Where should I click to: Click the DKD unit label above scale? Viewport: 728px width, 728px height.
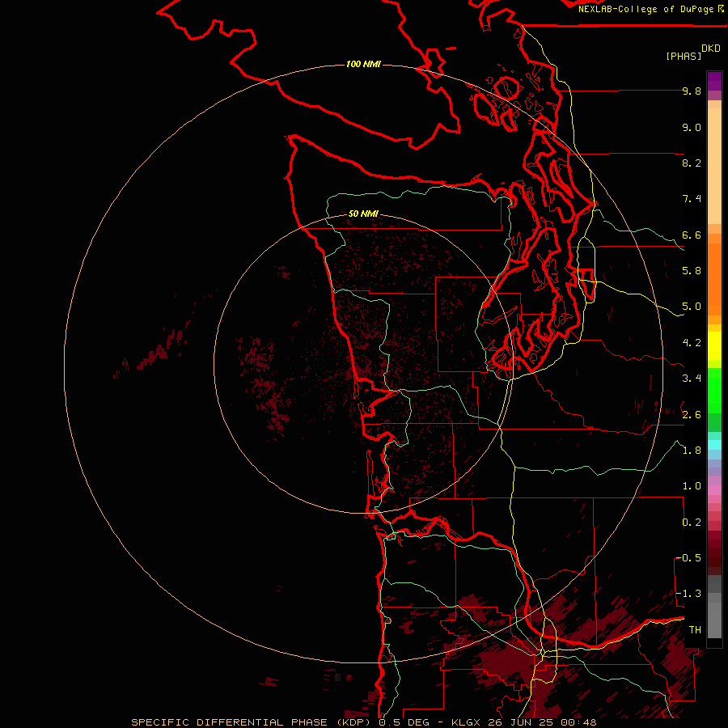tap(711, 49)
